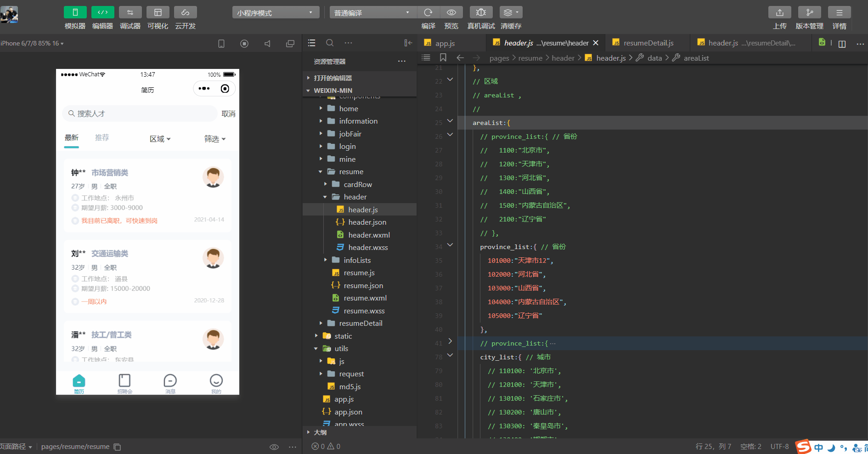This screenshot has width=868, height=454.
Task: Click the simulator device rotate icon
Action: point(221,44)
